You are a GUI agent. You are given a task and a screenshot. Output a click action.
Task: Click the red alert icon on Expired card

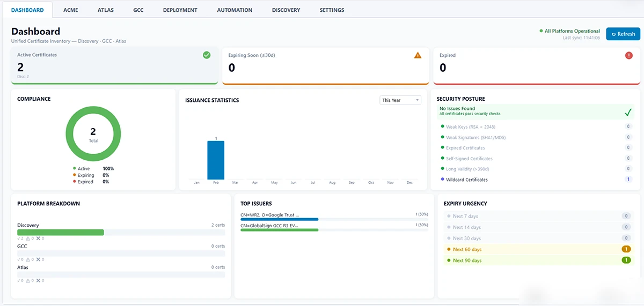629,55
